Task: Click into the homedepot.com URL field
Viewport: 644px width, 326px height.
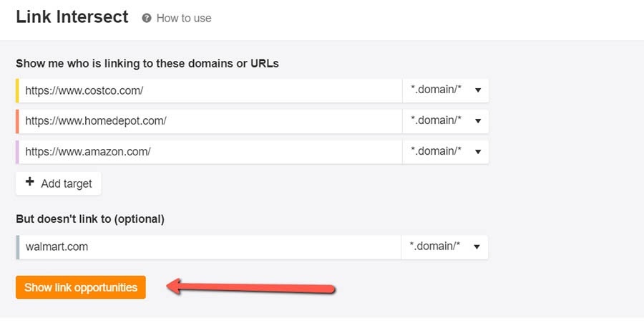Action: click(211, 121)
